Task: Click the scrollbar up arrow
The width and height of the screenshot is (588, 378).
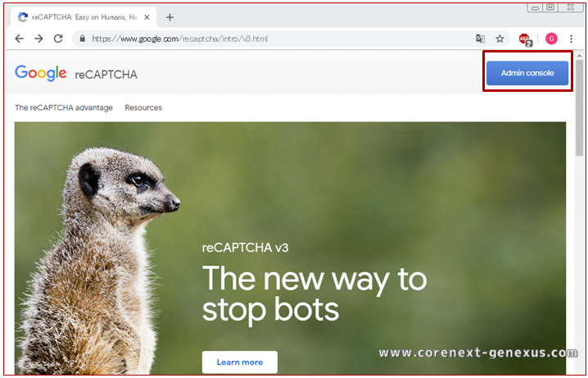Action: tap(580, 56)
